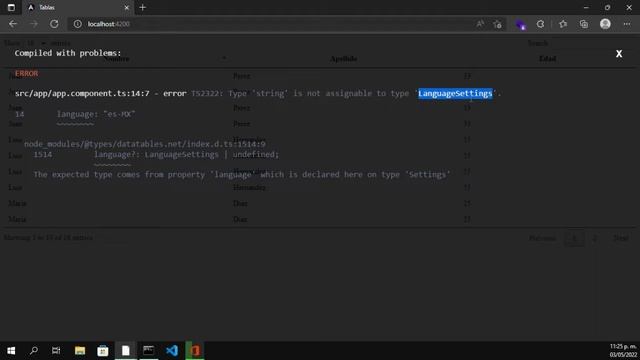Select the Tablas browser tab

click(78, 7)
